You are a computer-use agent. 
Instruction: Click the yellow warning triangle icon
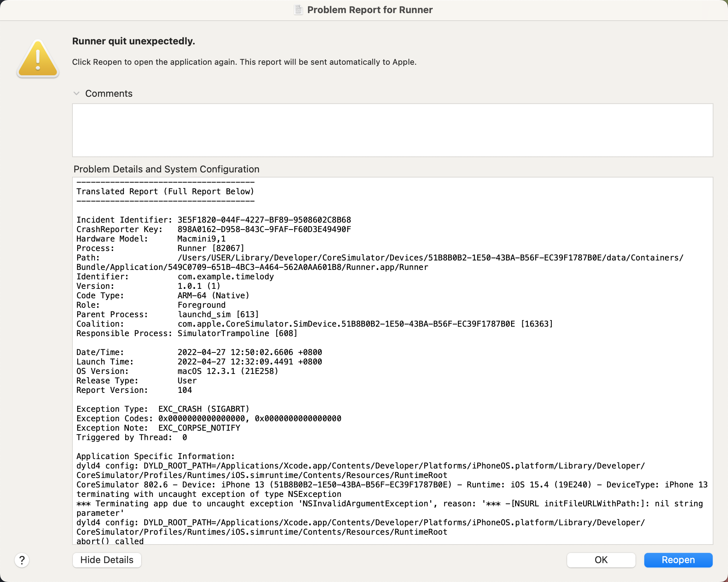pyautogui.click(x=38, y=59)
